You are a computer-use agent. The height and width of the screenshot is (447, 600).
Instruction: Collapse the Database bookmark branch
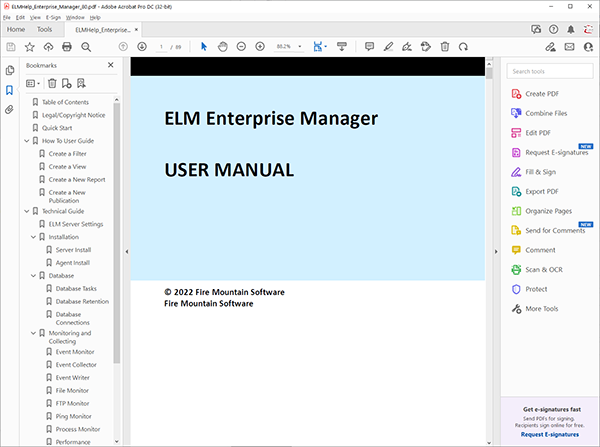(34, 276)
